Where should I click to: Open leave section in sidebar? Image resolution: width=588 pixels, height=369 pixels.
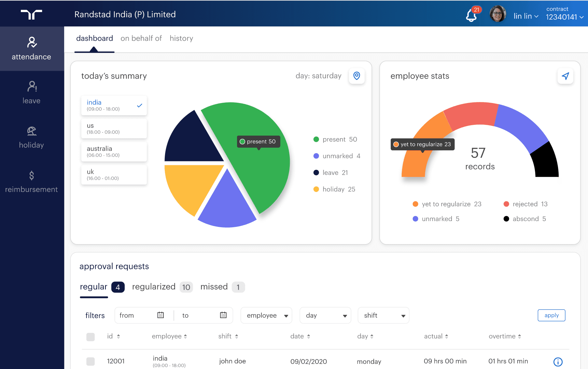32,93
